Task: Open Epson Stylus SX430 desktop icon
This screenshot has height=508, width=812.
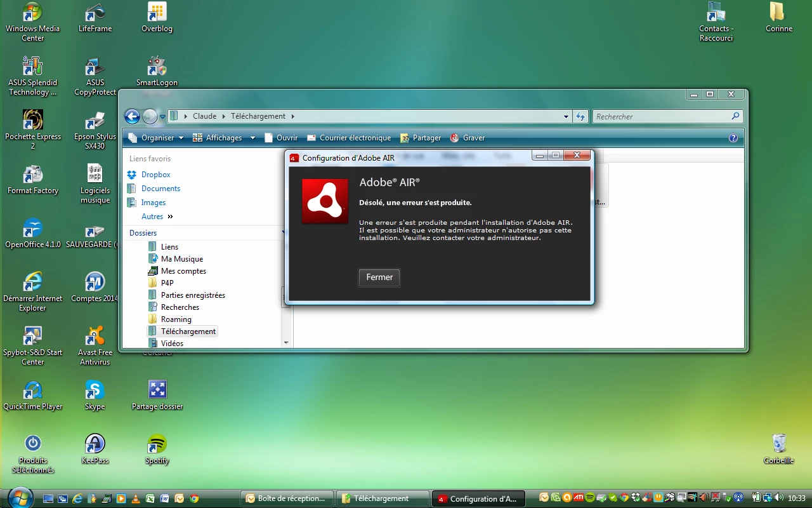Action: [95, 131]
